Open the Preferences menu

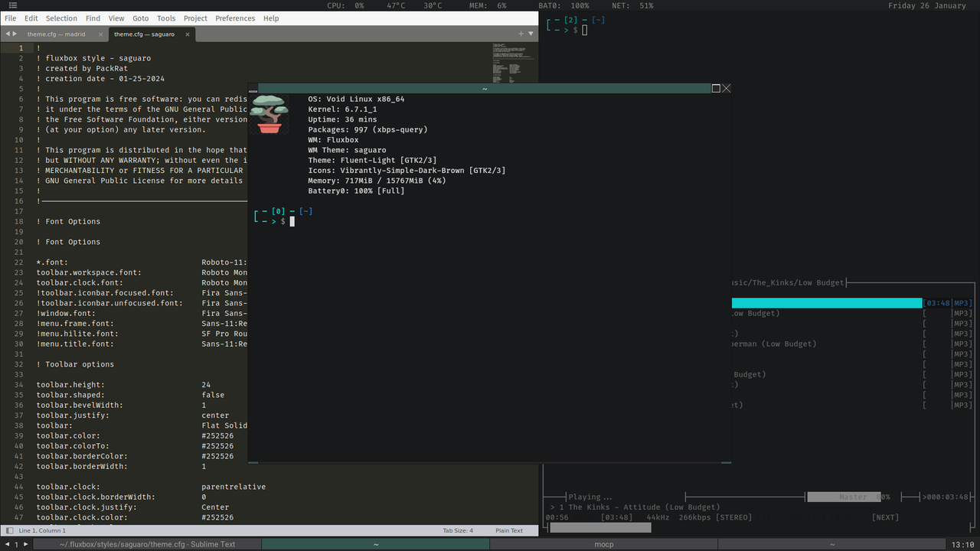coord(235,18)
